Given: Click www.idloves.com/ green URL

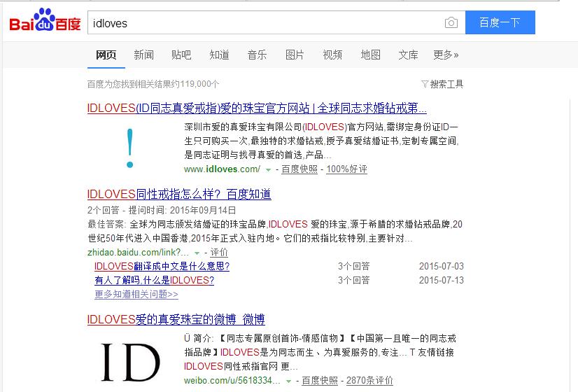Looking at the screenshot, I should (222, 169).
